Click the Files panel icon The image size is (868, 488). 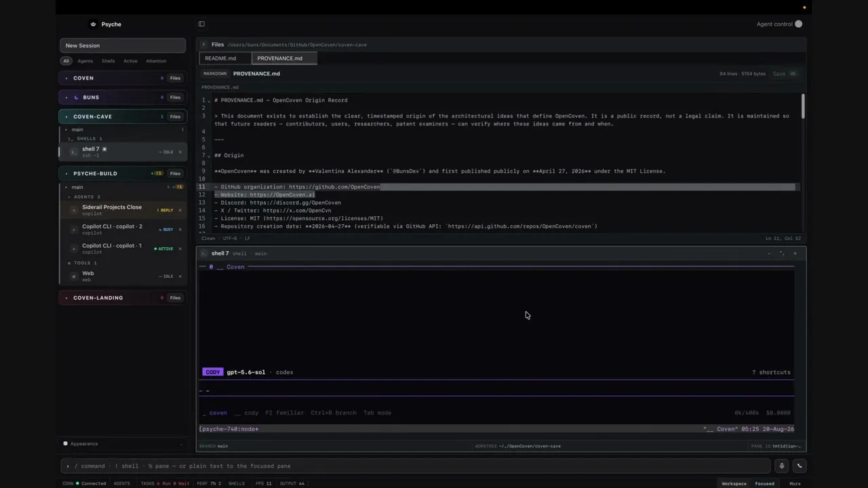tap(204, 45)
